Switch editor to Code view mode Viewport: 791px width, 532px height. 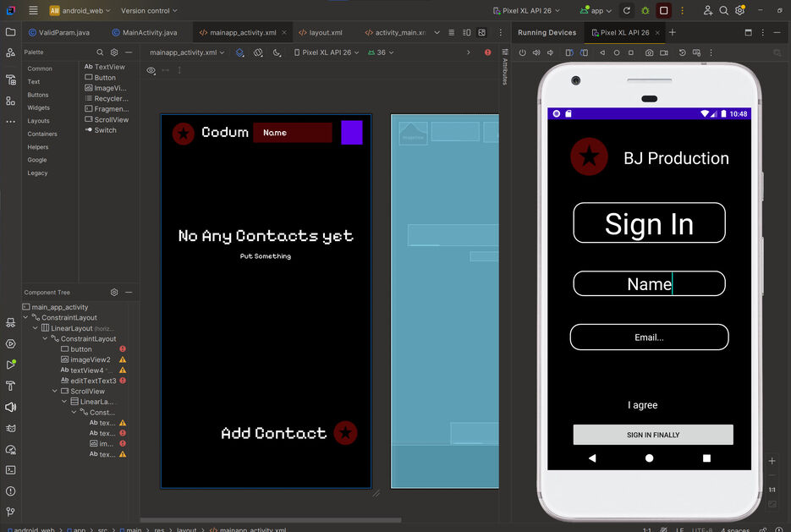(x=452, y=32)
